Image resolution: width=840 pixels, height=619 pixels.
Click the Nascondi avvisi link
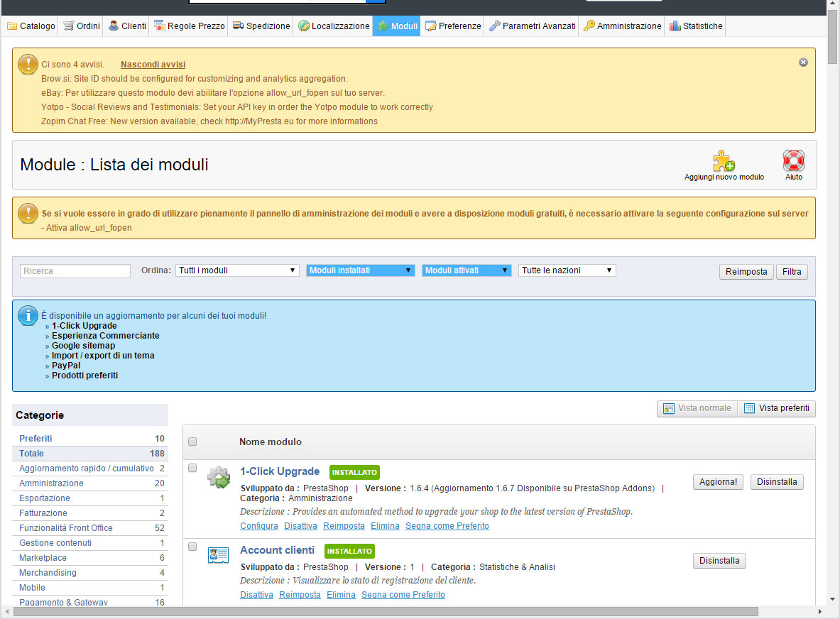[153, 65]
